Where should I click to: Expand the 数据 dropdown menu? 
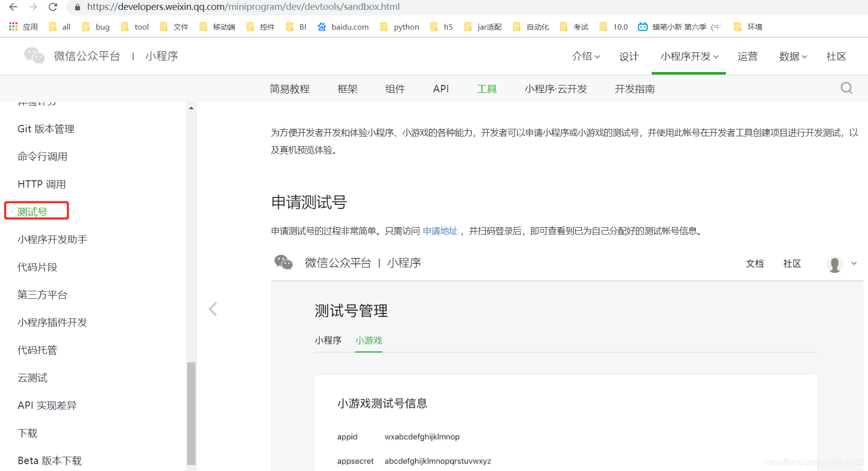[793, 56]
